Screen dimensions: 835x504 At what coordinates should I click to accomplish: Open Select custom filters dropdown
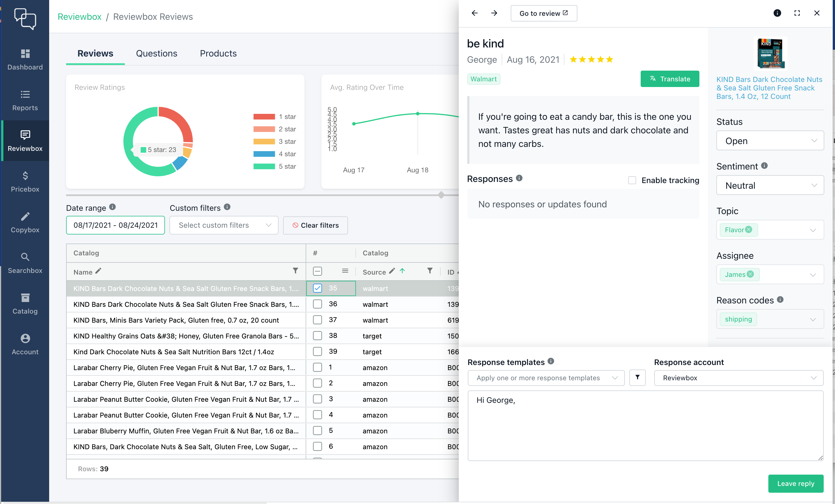coord(224,225)
